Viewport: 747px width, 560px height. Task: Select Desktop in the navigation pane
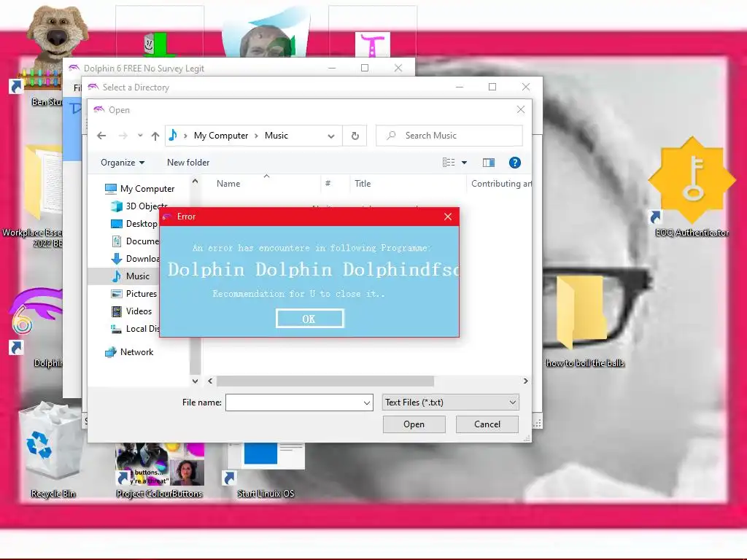pyautogui.click(x=134, y=223)
